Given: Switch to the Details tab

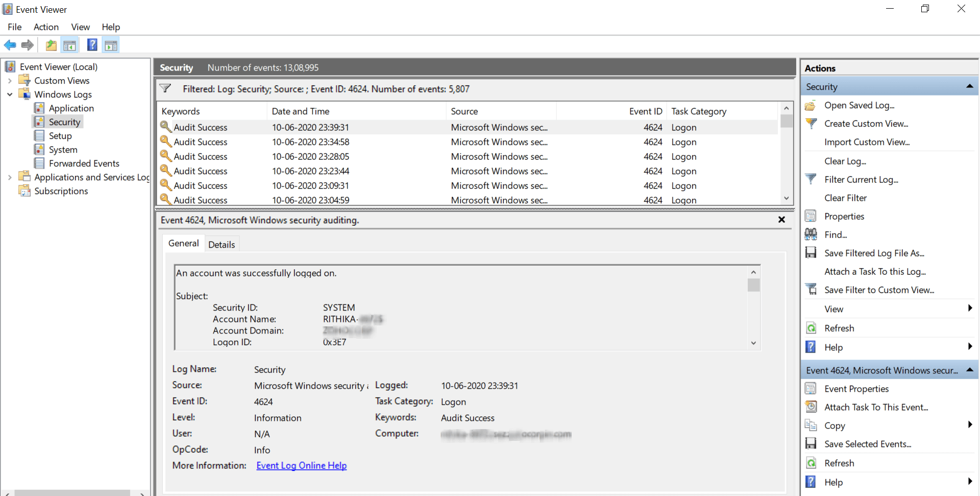Looking at the screenshot, I should 222,245.
